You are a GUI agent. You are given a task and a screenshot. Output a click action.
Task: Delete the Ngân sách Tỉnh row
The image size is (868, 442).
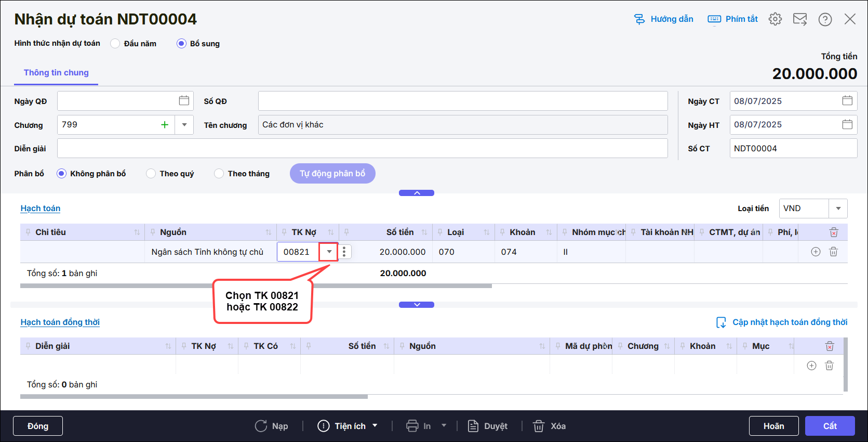833,252
